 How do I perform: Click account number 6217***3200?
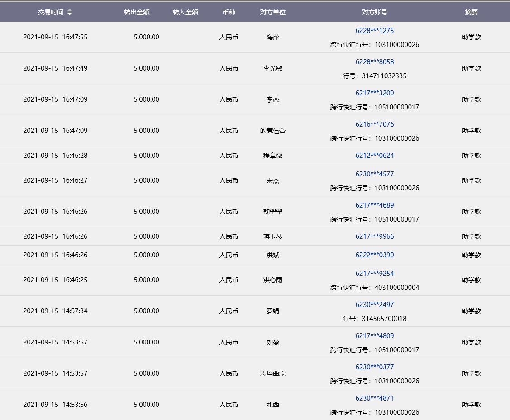374,93
